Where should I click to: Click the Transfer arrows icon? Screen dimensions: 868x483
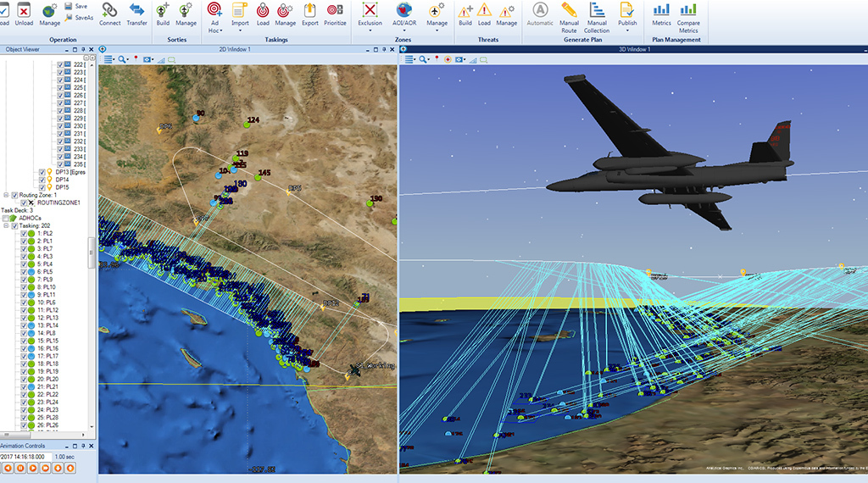point(136,14)
